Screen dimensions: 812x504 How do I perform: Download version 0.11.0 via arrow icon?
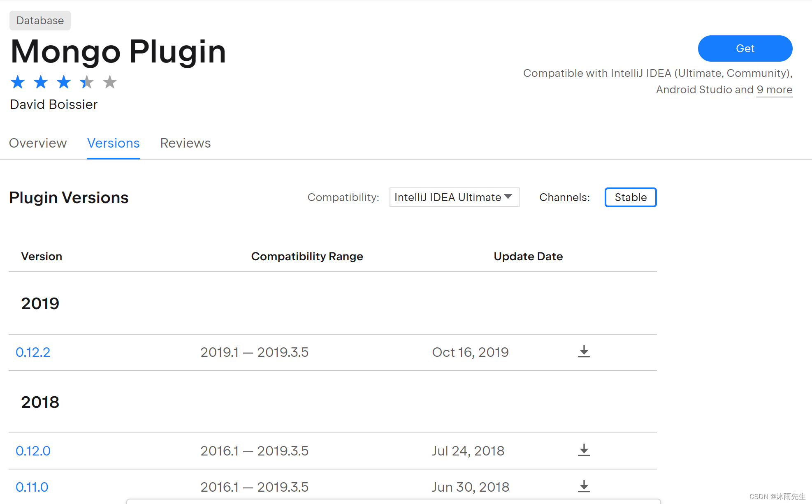pyautogui.click(x=584, y=486)
